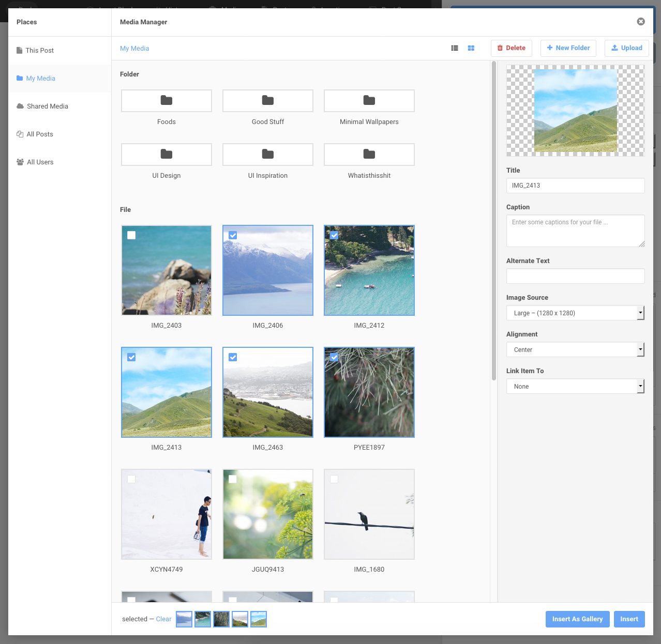This screenshot has height=644, width=661.
Task: Select the XCYN4749 person thumbnail
Action: 167,514
